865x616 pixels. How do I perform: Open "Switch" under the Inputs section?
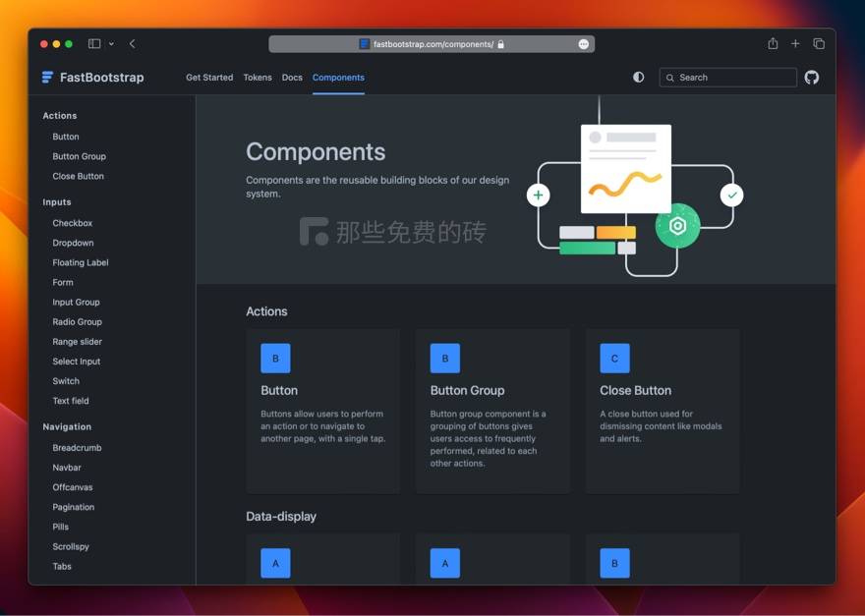coord(66,381)
